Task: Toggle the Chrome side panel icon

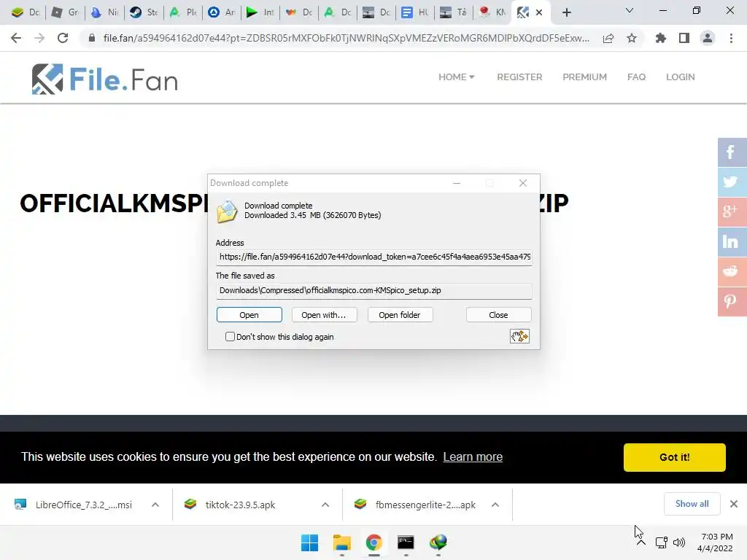Action: 684,38
